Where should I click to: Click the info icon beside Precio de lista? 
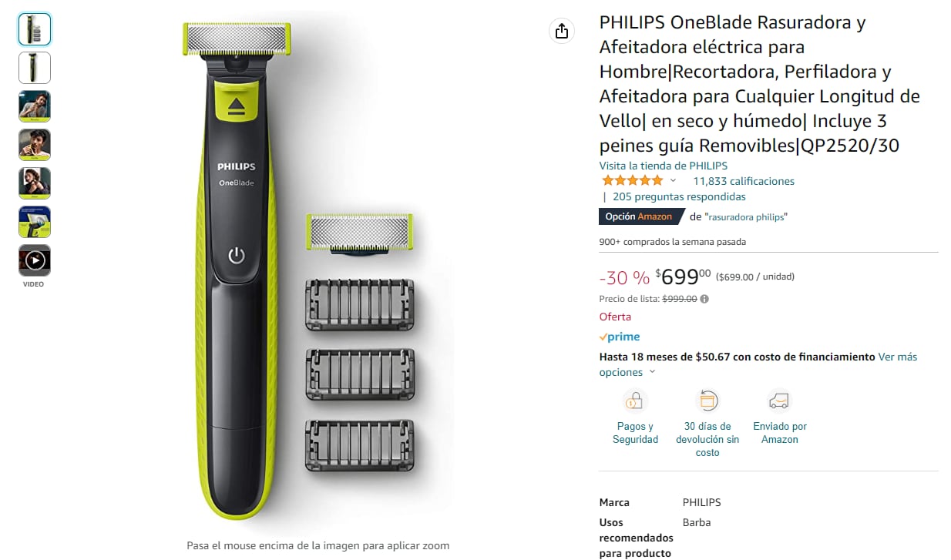(704, 299)
